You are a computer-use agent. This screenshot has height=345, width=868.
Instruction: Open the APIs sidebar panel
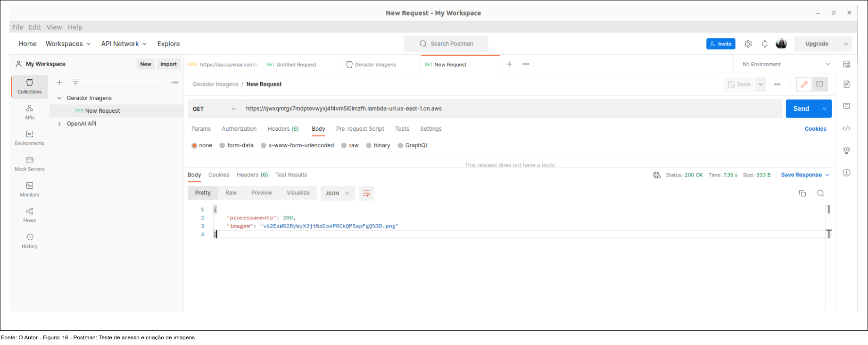[29, 112]
